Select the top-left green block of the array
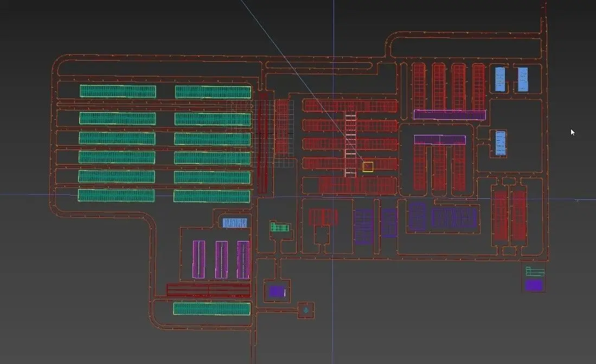 click(118, 91)
